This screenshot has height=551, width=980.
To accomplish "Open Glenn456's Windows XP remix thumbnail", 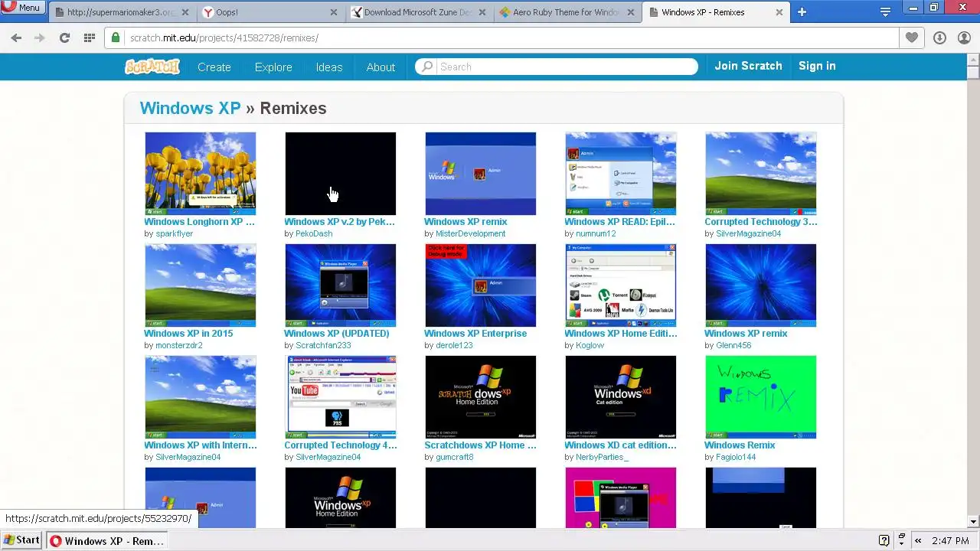I will click(x=761, y=285).
